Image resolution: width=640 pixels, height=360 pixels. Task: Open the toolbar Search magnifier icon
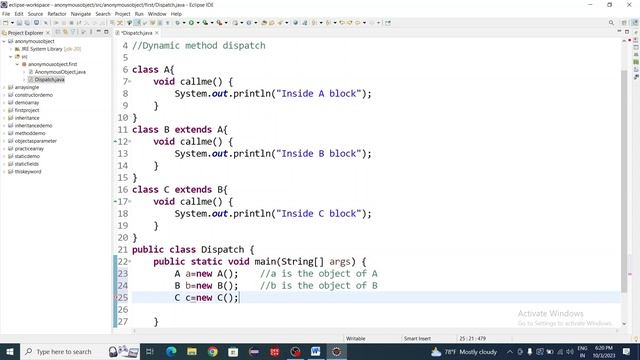[611, 23]
